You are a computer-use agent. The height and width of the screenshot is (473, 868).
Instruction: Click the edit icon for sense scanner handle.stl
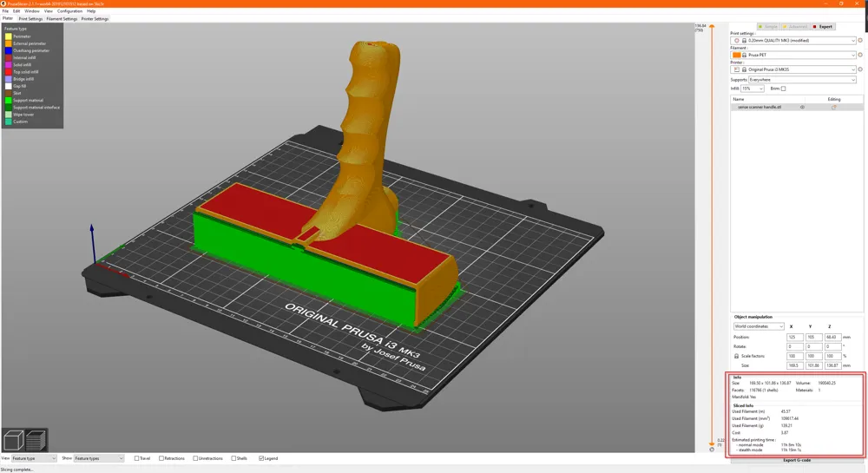(833, 108)
